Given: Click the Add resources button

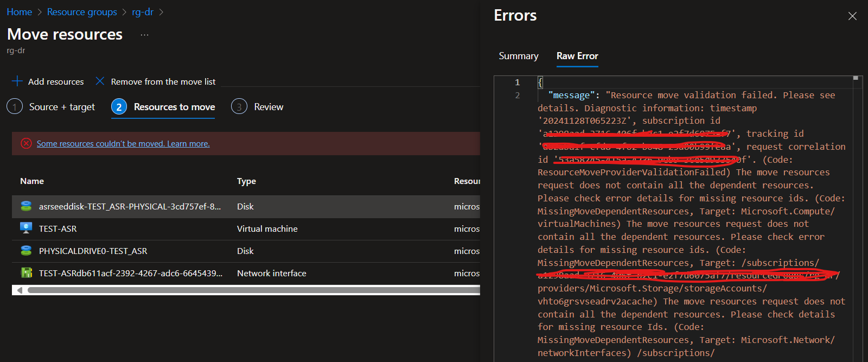Looking at the screenshot, I should click(x=48, y=81).
